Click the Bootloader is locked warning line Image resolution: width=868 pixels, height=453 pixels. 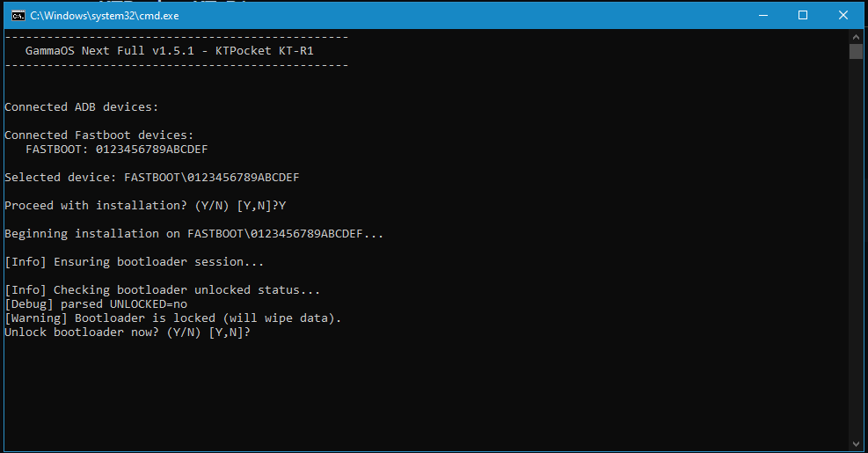point(172,318)
